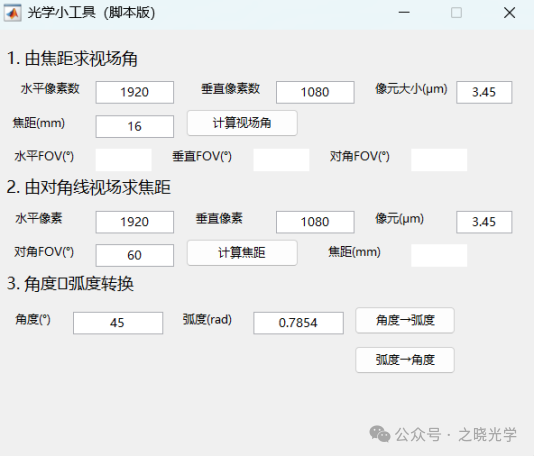This screenshot has width=534, height=456.
Task: Click 水平像素数 input in section 1
Action: pos(135,92)
